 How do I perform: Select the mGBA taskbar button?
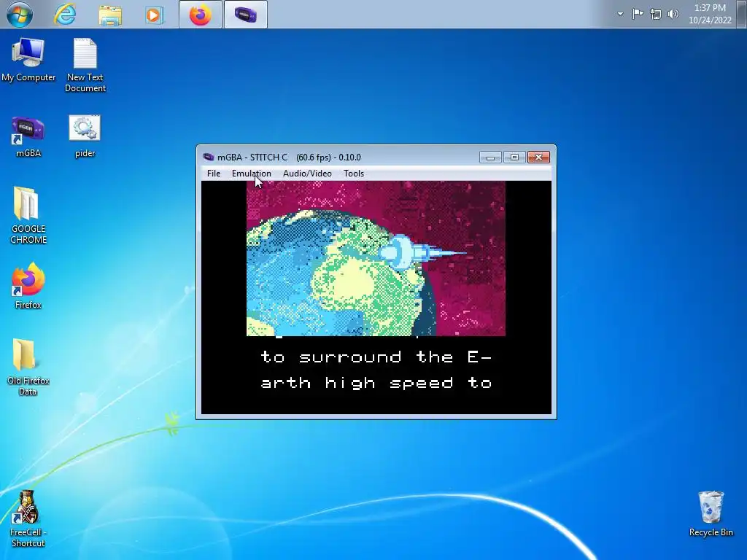click(x=246, y=15)
